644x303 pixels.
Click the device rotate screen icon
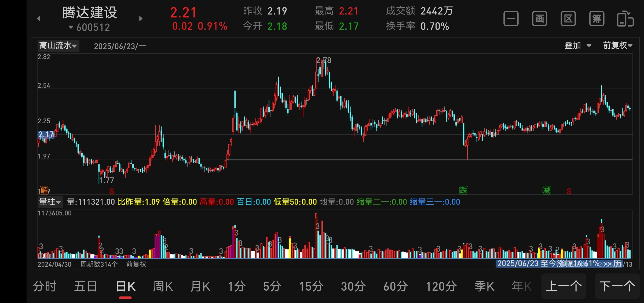coord(625,19)
